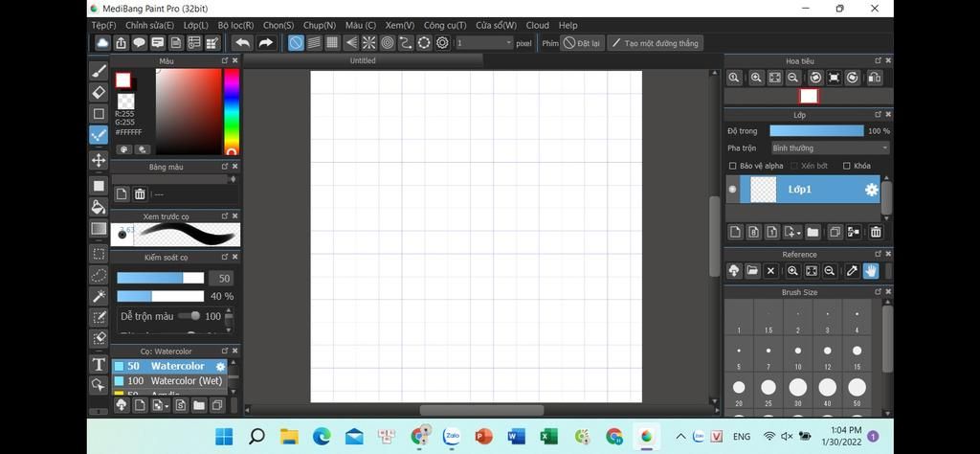
Task: Click the Đặt lại button
Action: tap(582, 43)
